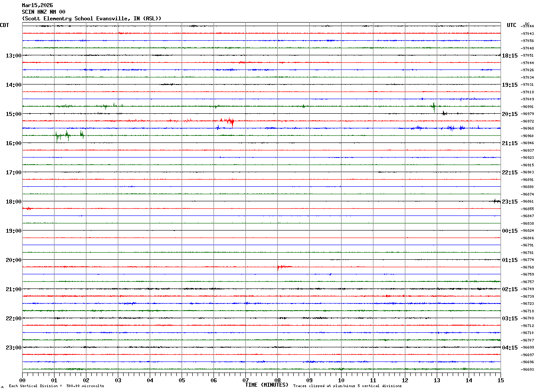Click the DC offset value -96923
Image resolution: width=536 pixels, height=392 pixels.
click(527, 158)
